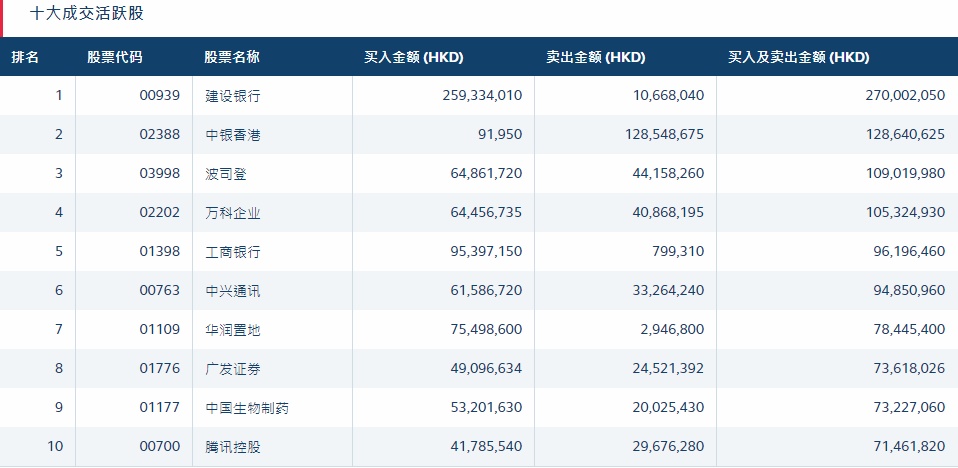Click total amount 94,850,960
Screen dimensions: 958x468
[909, 291]
